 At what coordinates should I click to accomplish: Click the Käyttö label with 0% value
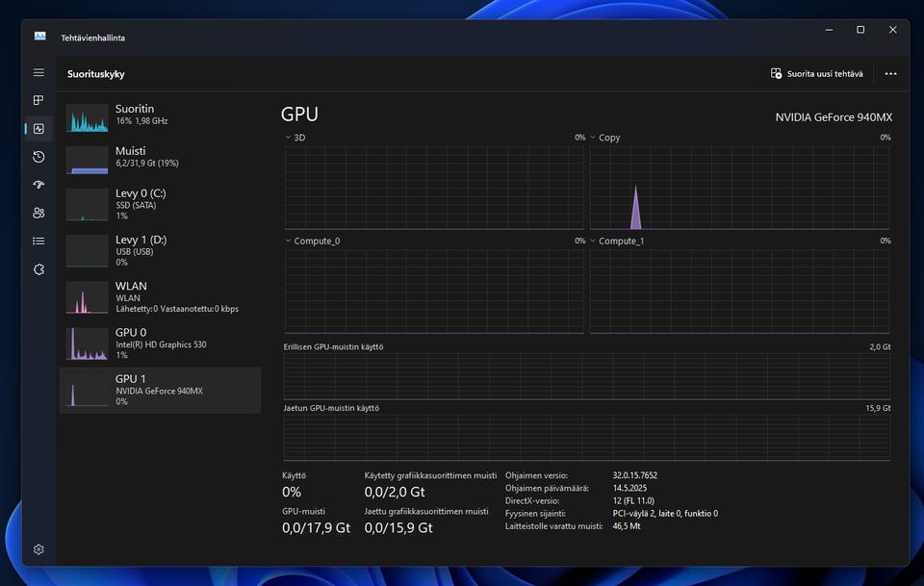[295, 485]
